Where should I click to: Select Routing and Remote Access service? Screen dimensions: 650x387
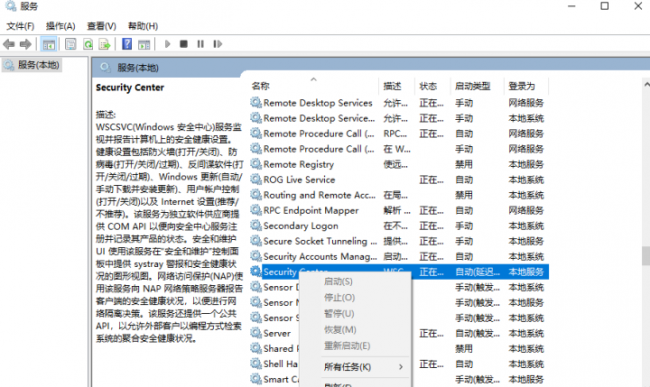tap(399, 194)
